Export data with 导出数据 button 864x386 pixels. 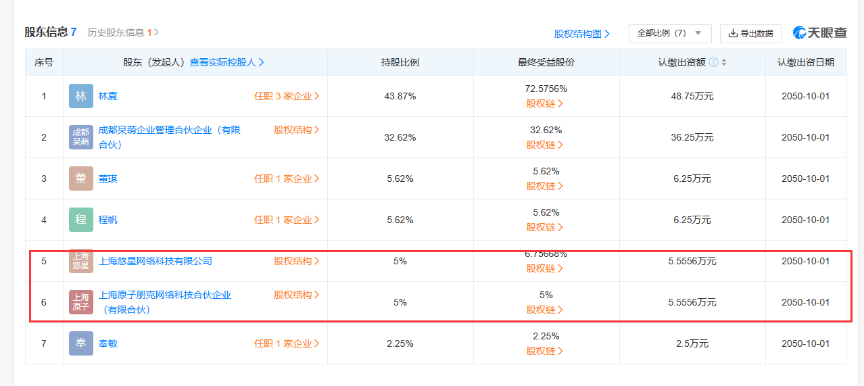coord(750,33)
